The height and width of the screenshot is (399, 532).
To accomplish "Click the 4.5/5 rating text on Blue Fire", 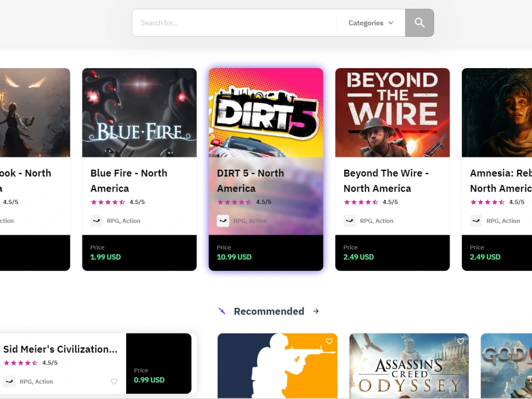I will click(x=137, y=202).
